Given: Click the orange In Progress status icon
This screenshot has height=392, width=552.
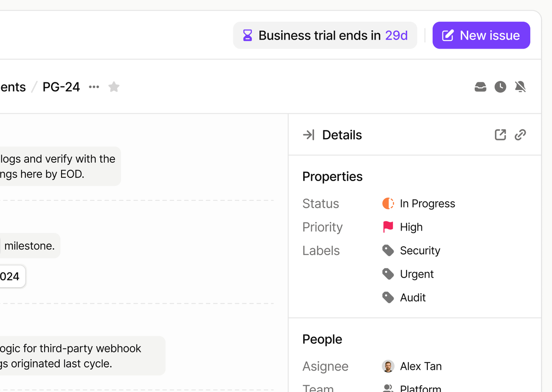Looking at the screenshot, I should point(388,204).
